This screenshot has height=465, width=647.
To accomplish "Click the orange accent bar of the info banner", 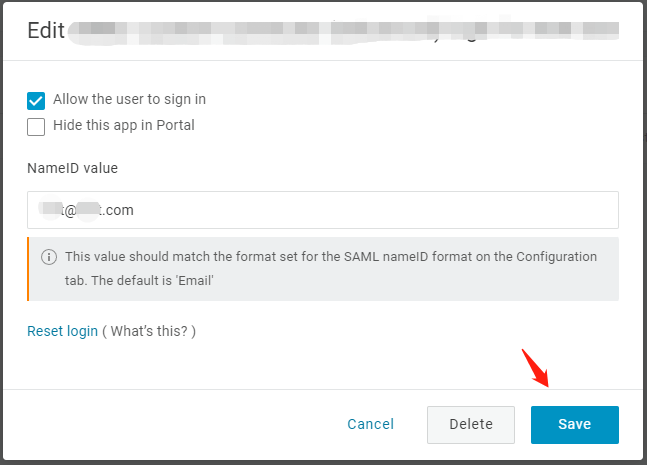I will point(28,269).
